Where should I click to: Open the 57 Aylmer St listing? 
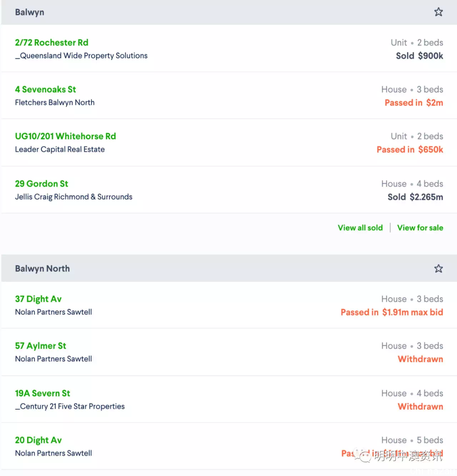pyautogui.click(x=41, y=346)
